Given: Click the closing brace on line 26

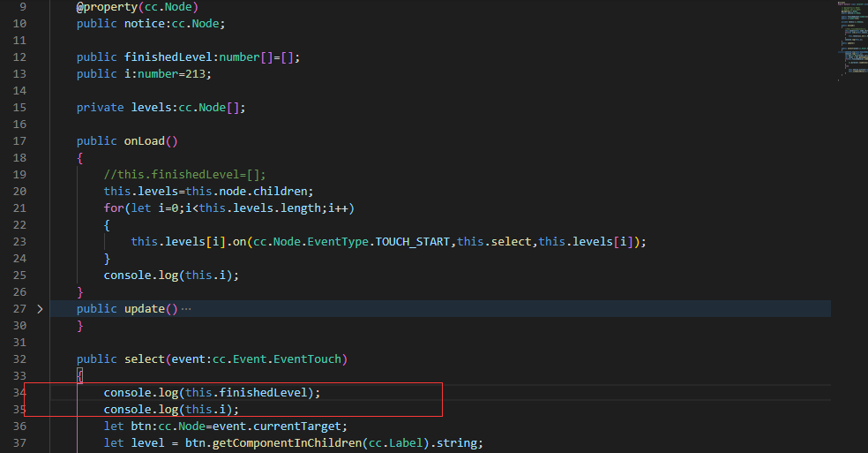Looking at the screenshot, I should click(79, 292).
